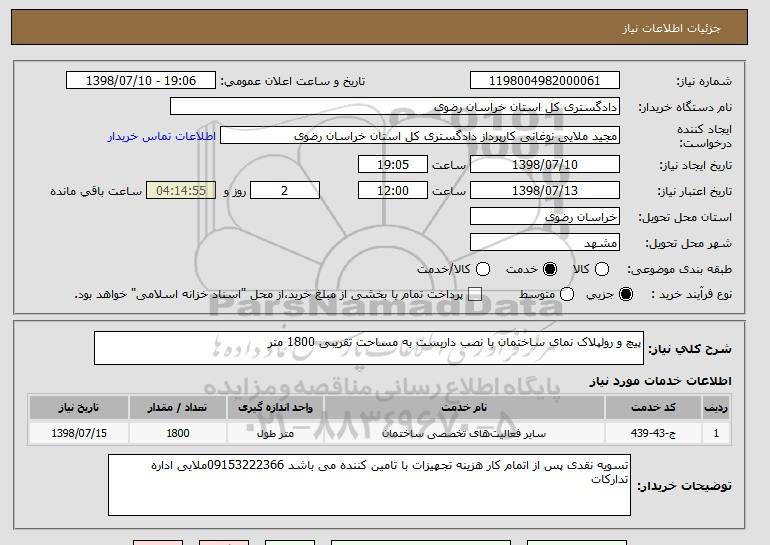Click the تعداد / مقدار column header
The height and width of the screenshot is (545, 770).
tap(178, 408)
